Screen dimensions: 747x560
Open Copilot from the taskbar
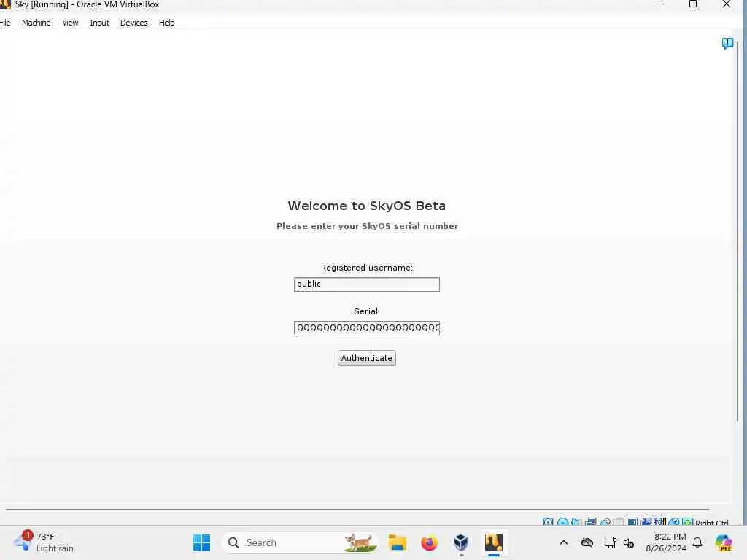723,542
